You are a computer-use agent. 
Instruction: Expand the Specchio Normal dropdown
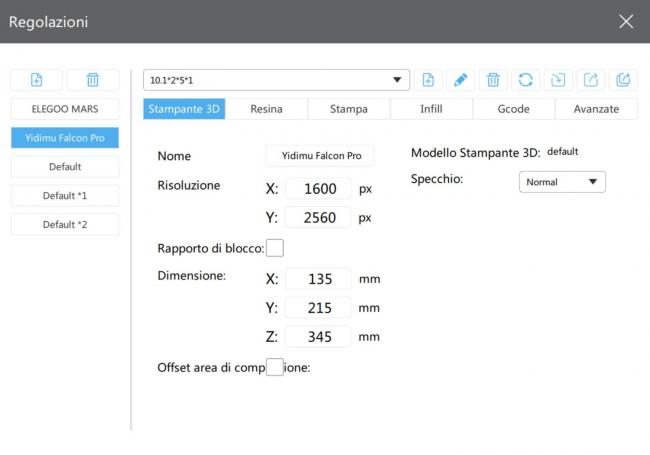tap(562, 182)
